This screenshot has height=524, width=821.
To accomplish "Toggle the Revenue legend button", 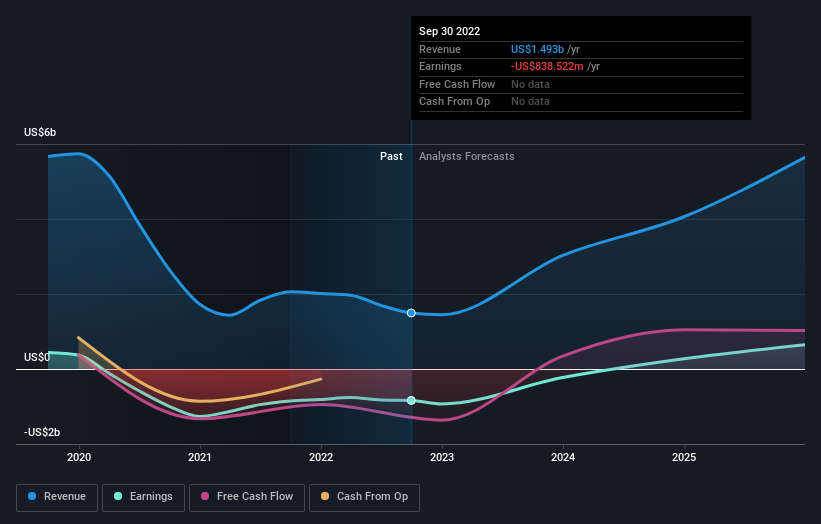I will tap(57, 497).
